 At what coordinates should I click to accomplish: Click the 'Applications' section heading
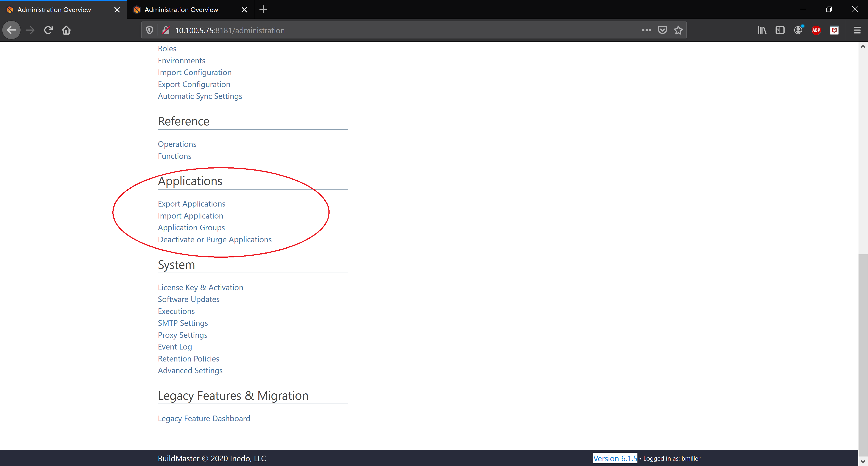pyautogui.click(x=190, y=181)
